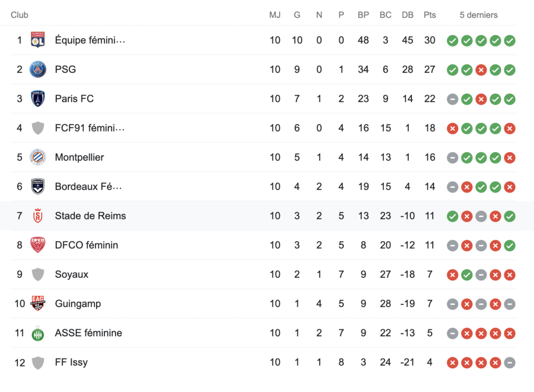Click the PSG club crest
Image resolution: width=534 pixels, height=392 pixels.
[x=38, y=69]
